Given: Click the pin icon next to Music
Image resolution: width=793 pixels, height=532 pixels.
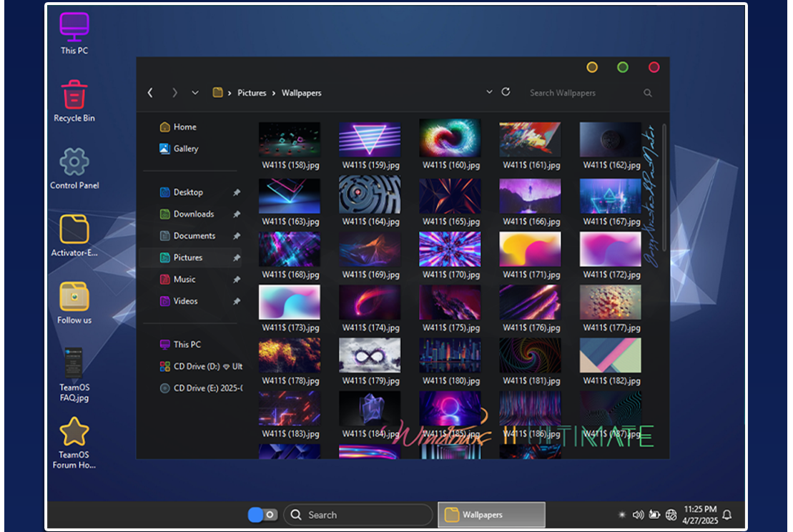Looking at the screenshot, I should [237, 280].
